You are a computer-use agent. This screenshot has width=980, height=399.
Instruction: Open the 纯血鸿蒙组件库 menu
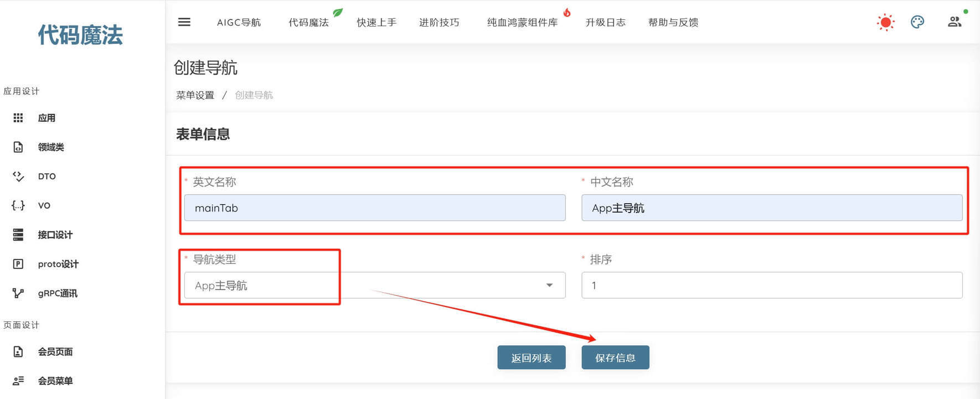(522, 22)
